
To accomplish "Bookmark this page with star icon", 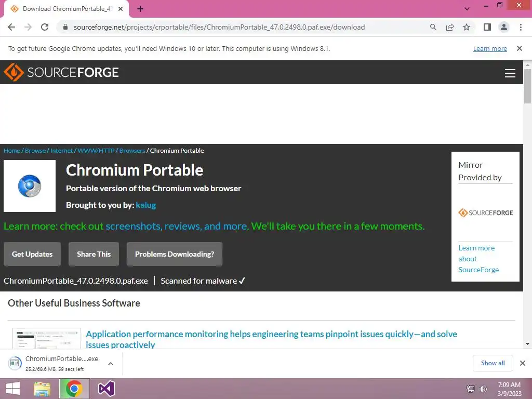I will tap(467, 27).
